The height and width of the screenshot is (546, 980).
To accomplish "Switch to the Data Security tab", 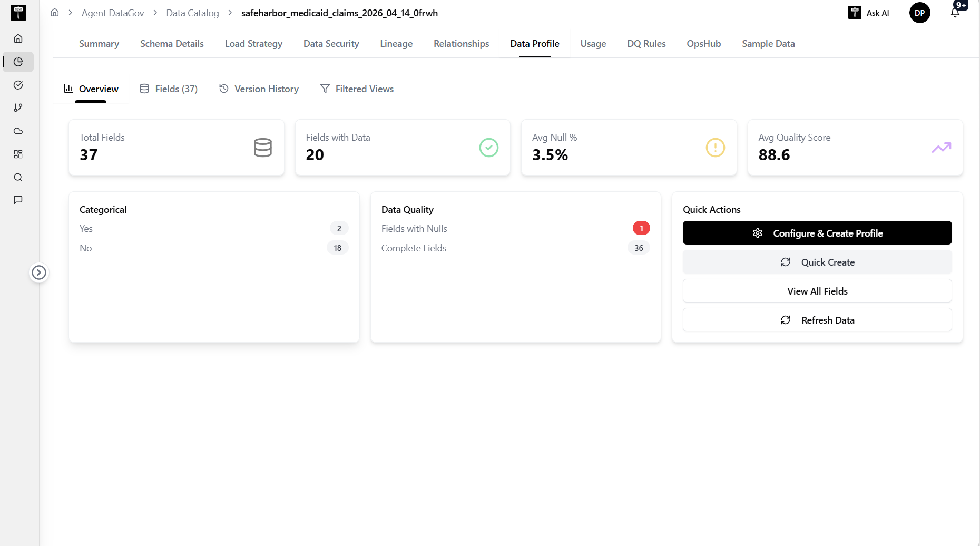I will point(331,44).
